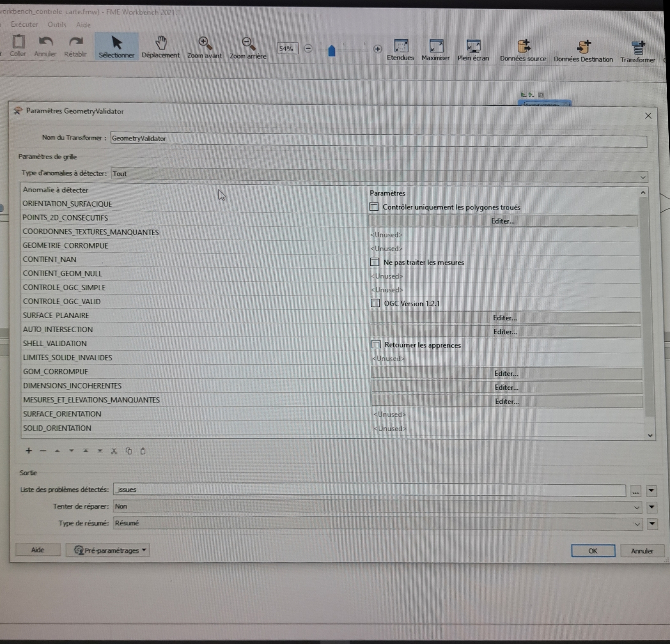Image resolution: width=670 pixels, height=644 pixels.
Task: Copy the row with the copy icon
Action: [x=128, y=451]
